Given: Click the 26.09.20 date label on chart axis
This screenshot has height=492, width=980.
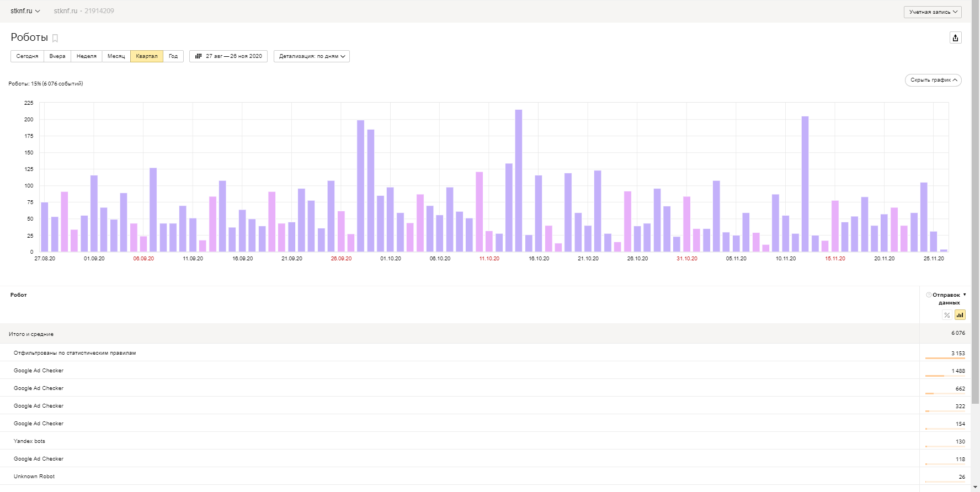Looking at the screenshot, I should 341,259.
